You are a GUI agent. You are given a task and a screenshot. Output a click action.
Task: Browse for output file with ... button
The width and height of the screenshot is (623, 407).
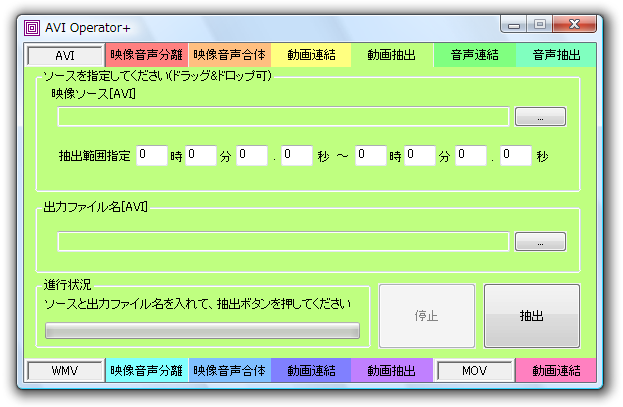coord(540,242)
